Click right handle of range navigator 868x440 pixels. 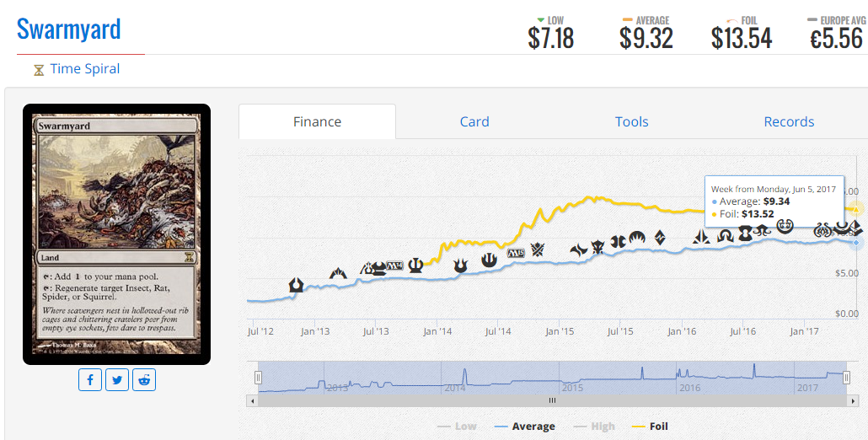point(846,378)
